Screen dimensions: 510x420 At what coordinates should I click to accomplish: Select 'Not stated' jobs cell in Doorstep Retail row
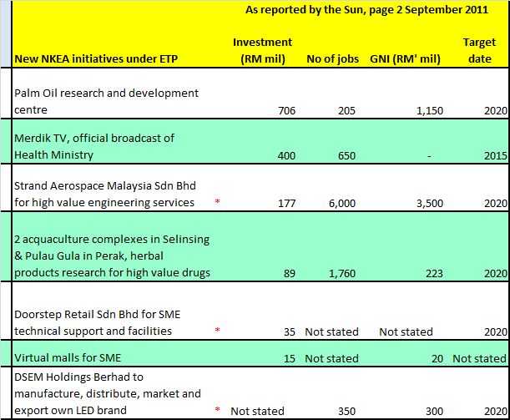pyautogui.click(x=331, y=331)
